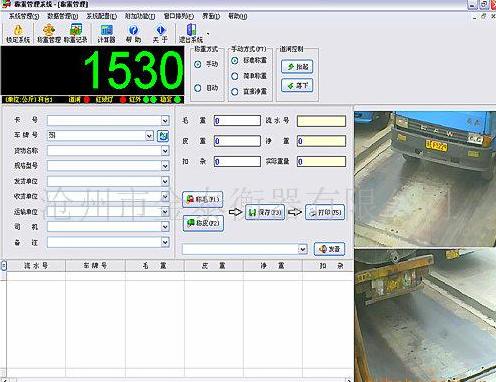The width and height of the screenshot is (496, 382).
Task: Select the 简单称重 radio option
Action: point(235,76)
